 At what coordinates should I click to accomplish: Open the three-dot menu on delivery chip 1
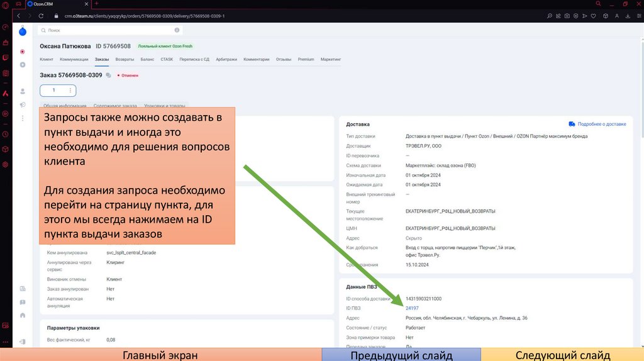pyautogui.click(x=70, y=91)
